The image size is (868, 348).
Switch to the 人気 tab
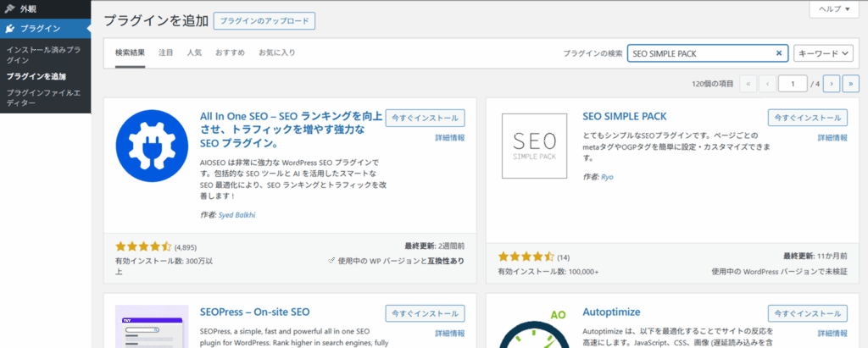pyautogui.click(x=194, y=53)
